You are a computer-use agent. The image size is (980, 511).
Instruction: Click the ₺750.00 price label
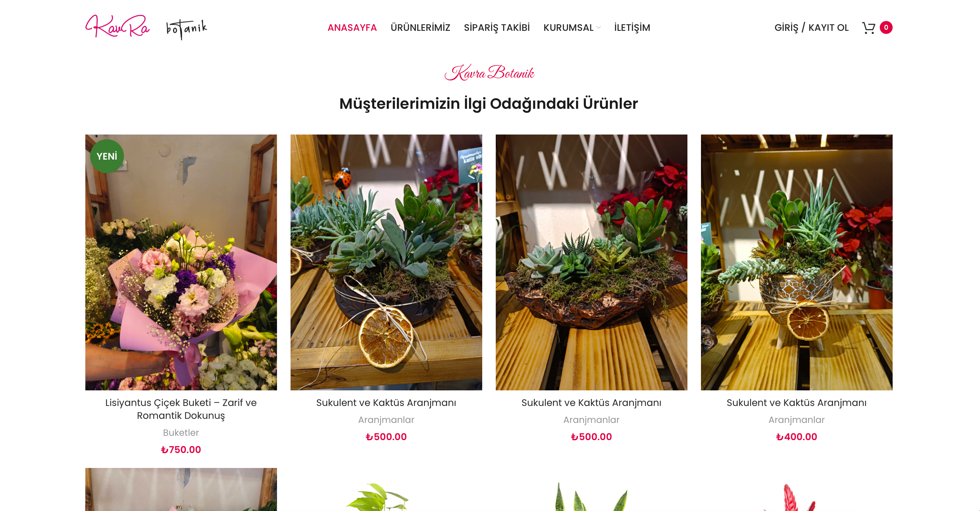click(x=181, y=449)
